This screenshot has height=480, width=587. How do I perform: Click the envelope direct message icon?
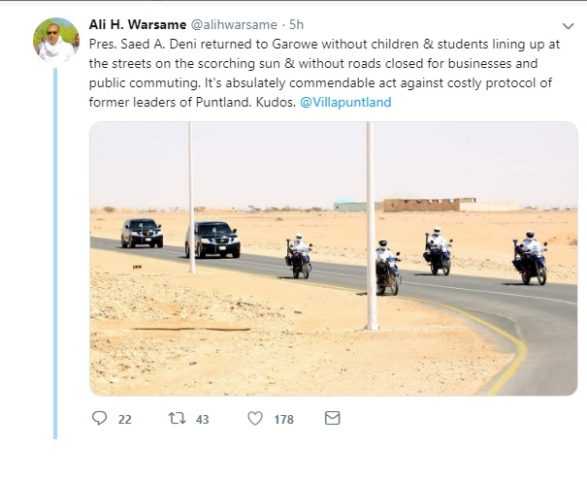(x=332, y=418)
